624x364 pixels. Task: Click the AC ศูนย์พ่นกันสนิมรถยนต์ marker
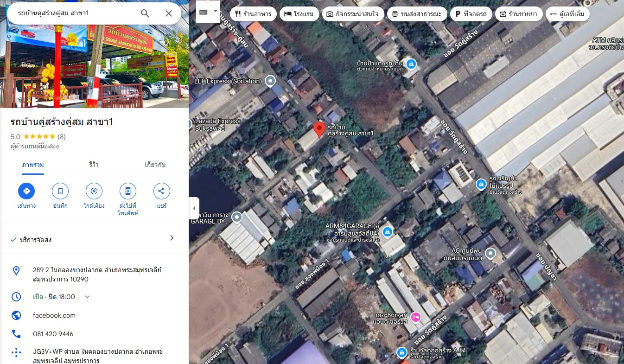[x=490, y=253]
